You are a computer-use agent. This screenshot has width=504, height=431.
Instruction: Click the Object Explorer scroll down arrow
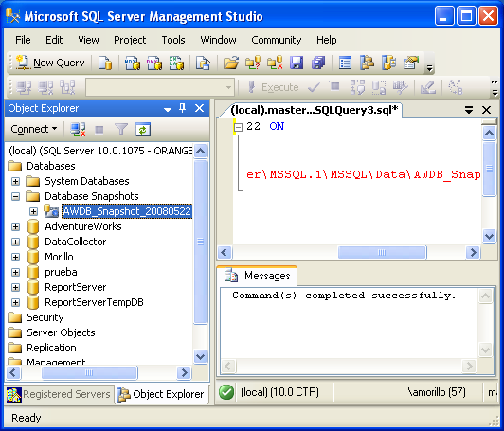pos(200,357)
